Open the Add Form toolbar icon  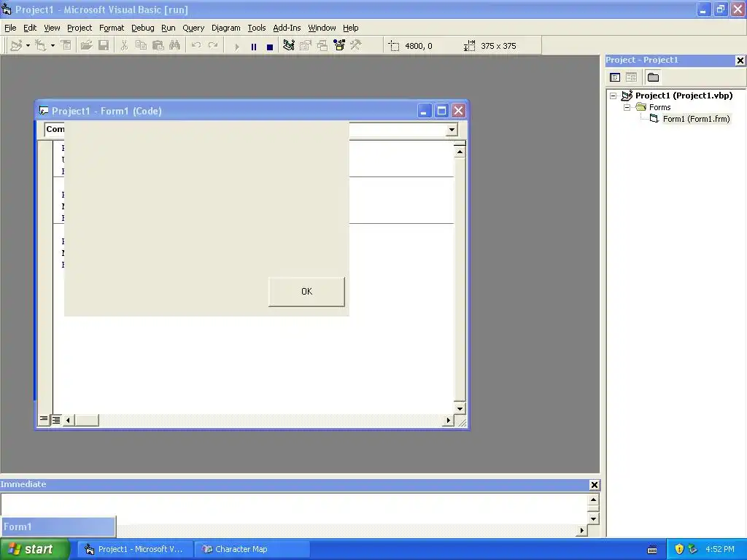41,46
